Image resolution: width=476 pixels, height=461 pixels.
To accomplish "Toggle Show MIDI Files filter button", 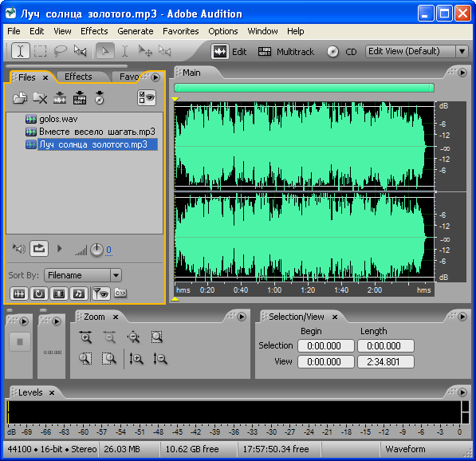I will [79, 294].
